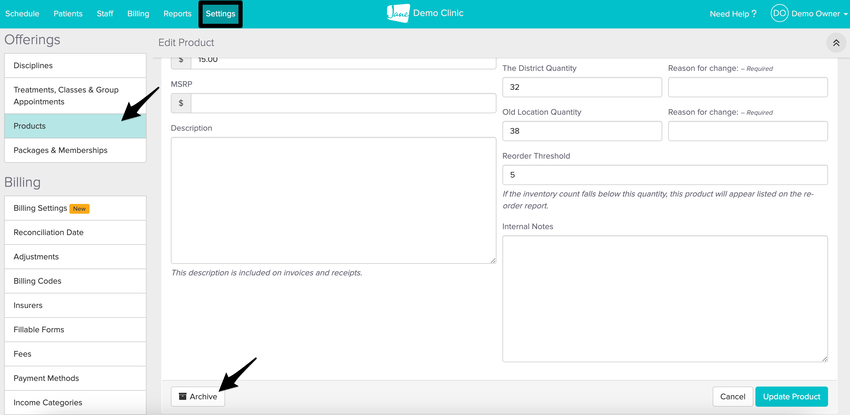Click the Archive button
Viewport: 850px width, 415px height.
pos(198,397)
